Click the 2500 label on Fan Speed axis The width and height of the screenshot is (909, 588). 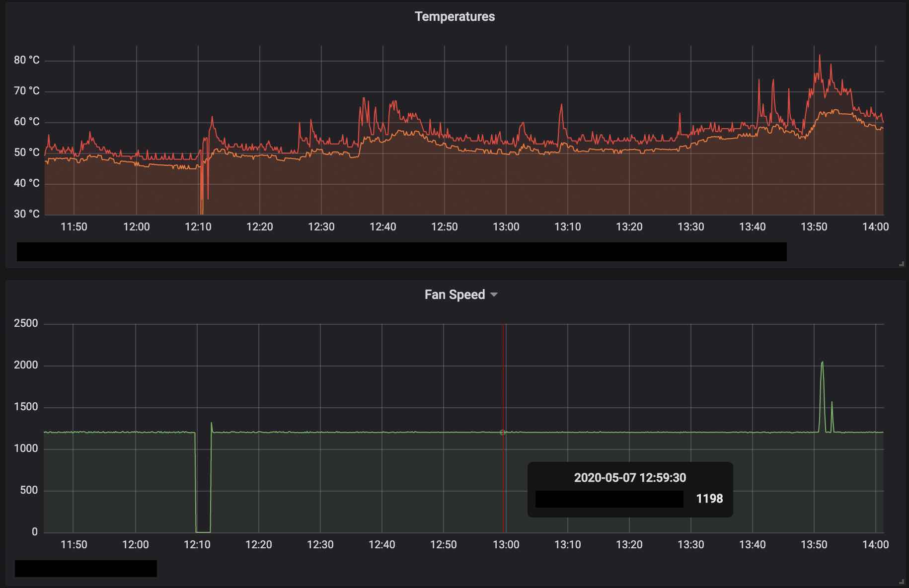pos(26,323)
